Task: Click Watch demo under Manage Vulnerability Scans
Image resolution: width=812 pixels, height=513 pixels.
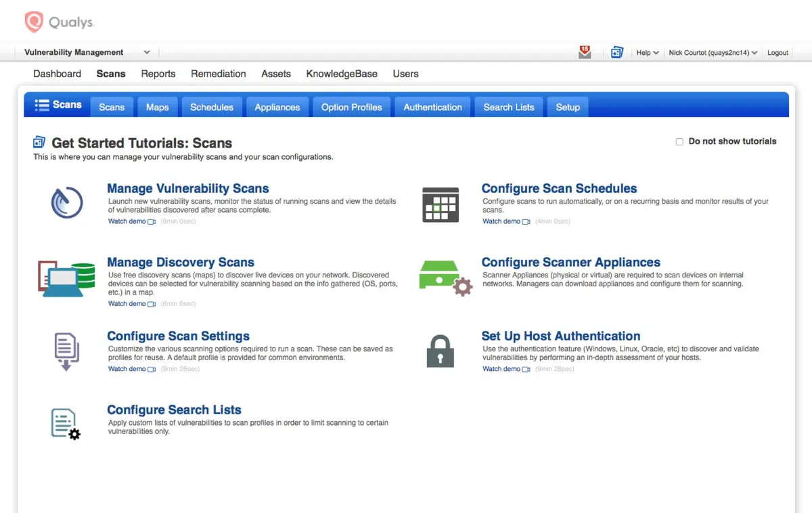Action: [x=127, y=222]
